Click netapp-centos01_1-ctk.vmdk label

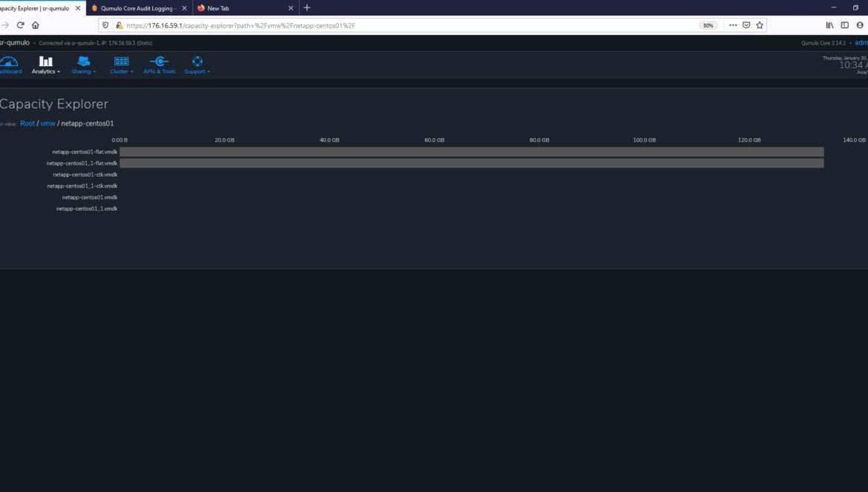[x=82, y=186]
